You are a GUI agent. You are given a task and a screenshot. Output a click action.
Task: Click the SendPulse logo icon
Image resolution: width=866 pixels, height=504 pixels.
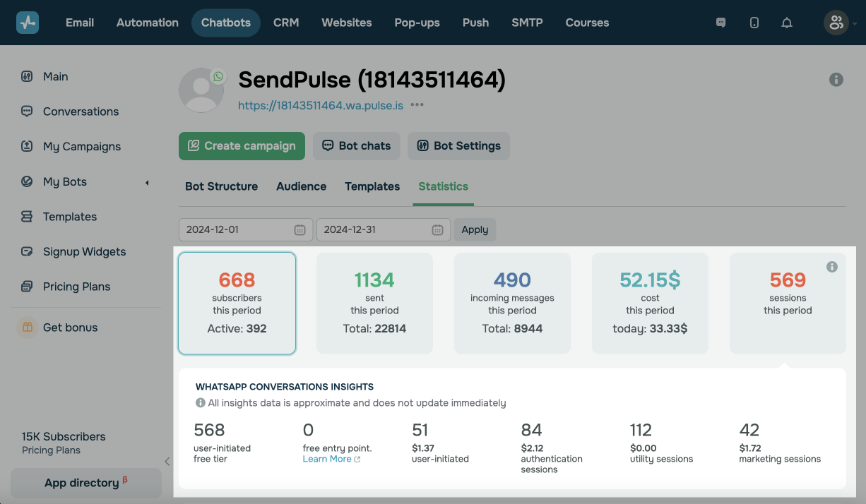28,23
